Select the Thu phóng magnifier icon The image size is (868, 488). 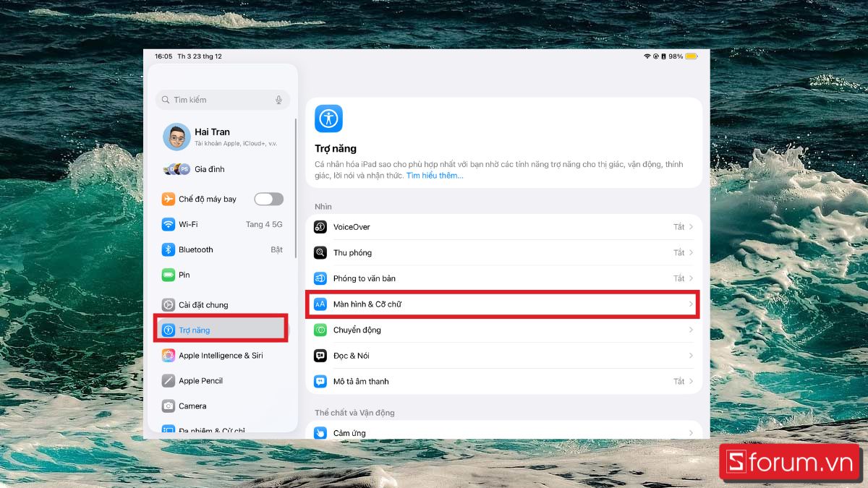[x=320, y=253]
